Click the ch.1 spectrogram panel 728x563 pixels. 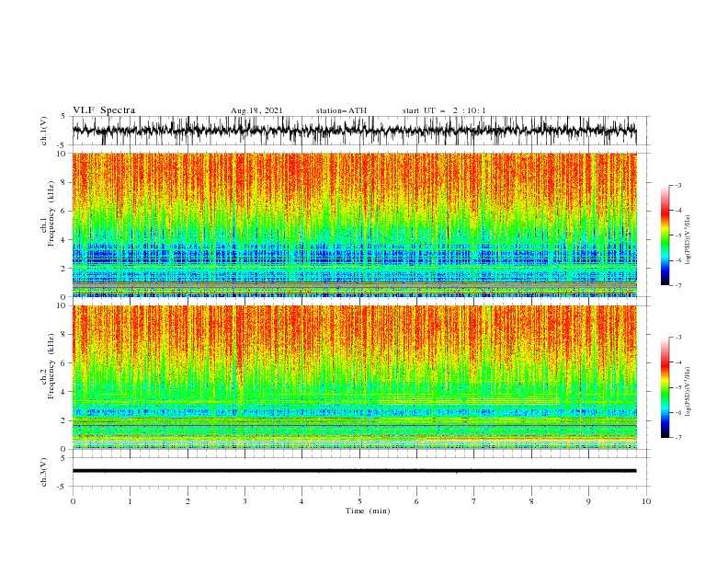pos(355,224)
